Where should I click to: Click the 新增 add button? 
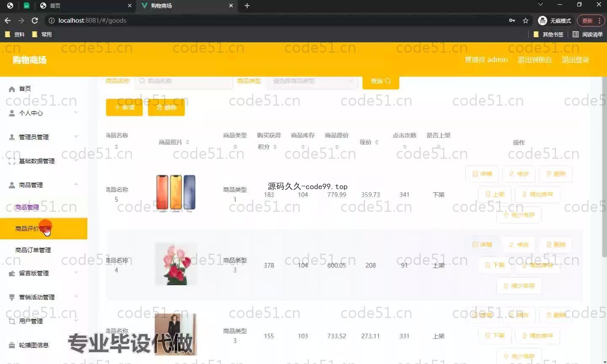pos(124,107)
